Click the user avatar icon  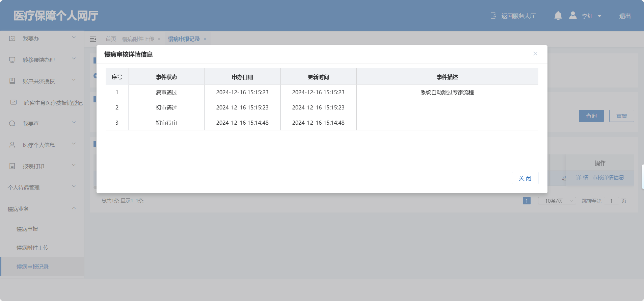(573, 16)
